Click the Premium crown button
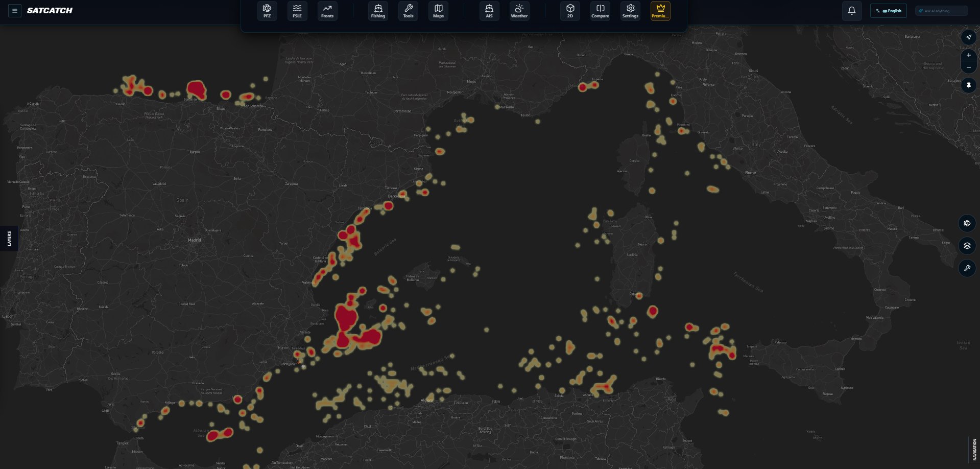980x469 pixels. point(660,11)
